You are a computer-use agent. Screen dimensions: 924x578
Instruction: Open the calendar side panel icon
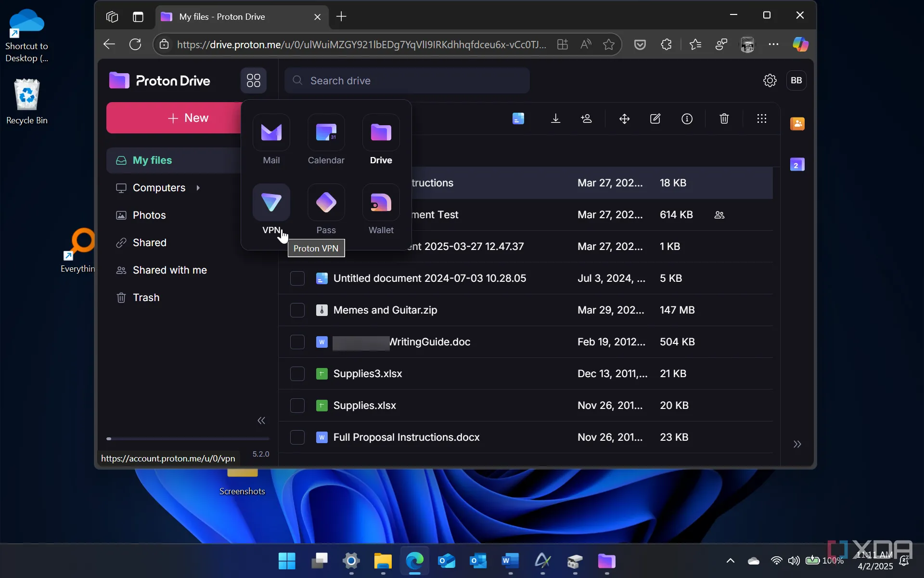coord(797,165)
